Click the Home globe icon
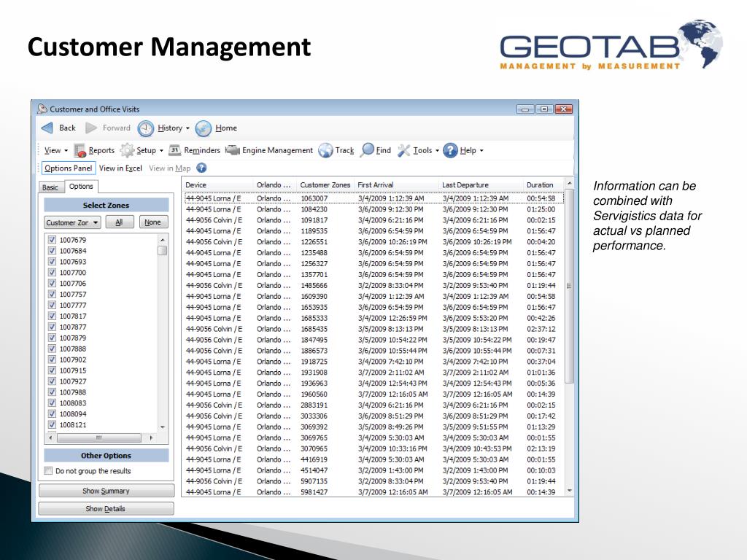The image size is (747, 560). pyautogui.click(x=204, y=128)
